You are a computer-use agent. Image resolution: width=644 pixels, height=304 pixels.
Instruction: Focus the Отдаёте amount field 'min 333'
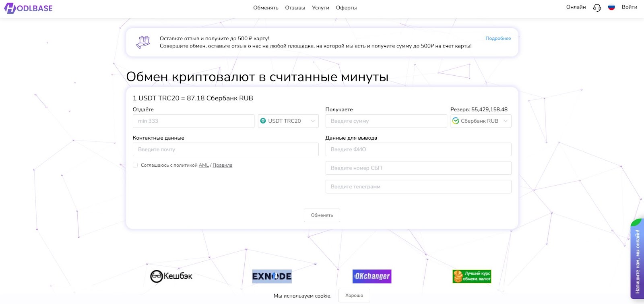[x=194, y=121]
